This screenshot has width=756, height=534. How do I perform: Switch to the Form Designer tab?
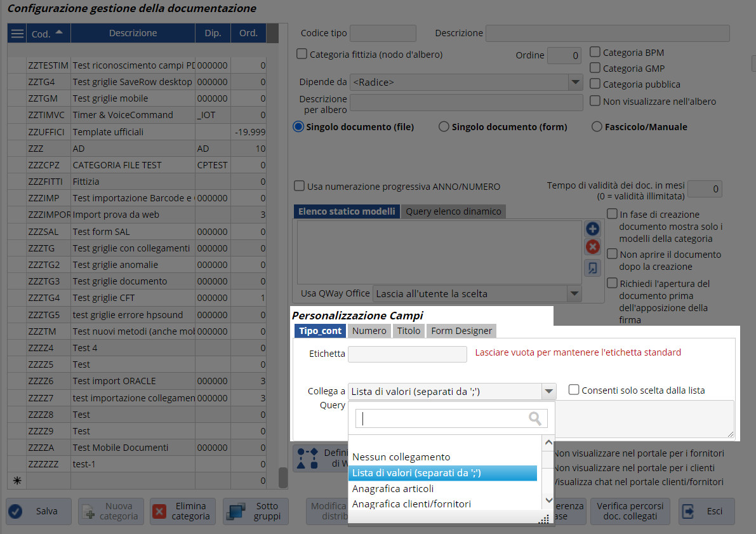460,331
